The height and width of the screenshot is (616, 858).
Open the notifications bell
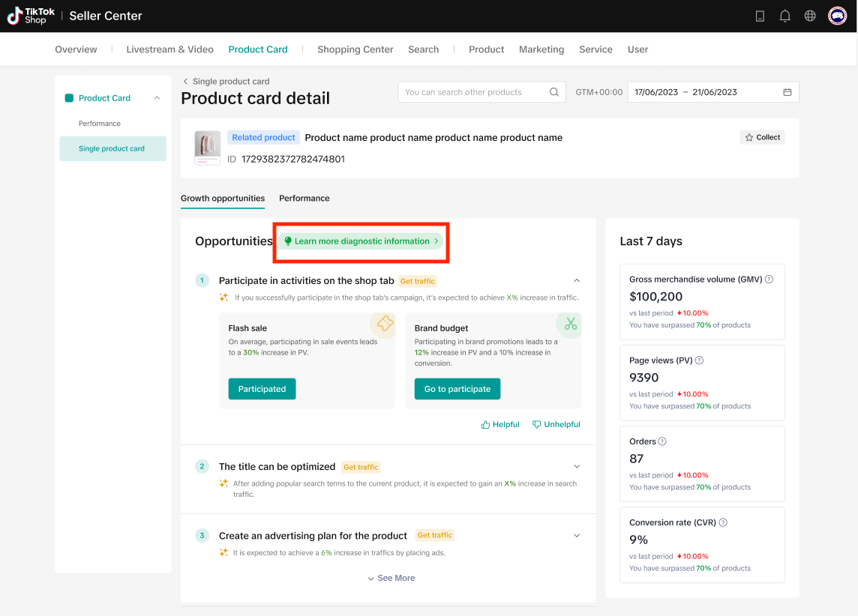785,16
